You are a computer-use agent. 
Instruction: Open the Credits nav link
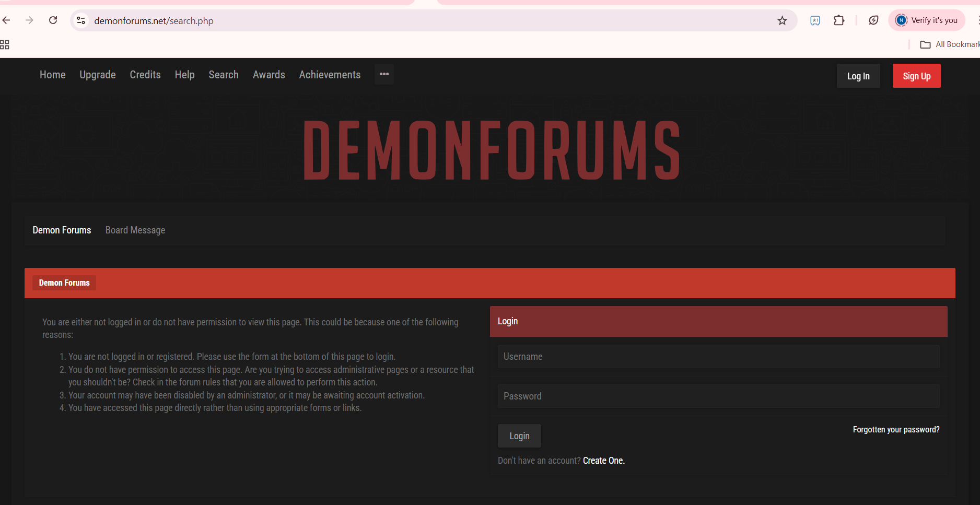(145, 75)
